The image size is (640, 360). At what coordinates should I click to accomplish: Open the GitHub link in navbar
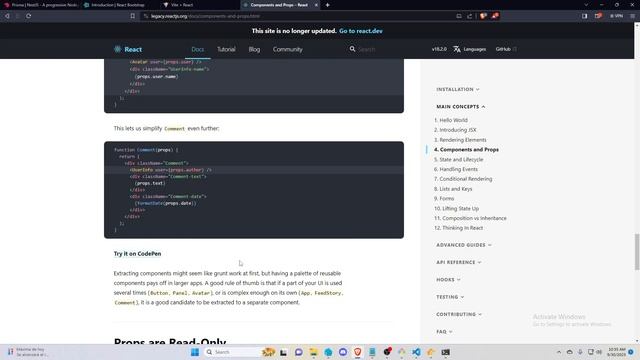[x=506, y=49]
